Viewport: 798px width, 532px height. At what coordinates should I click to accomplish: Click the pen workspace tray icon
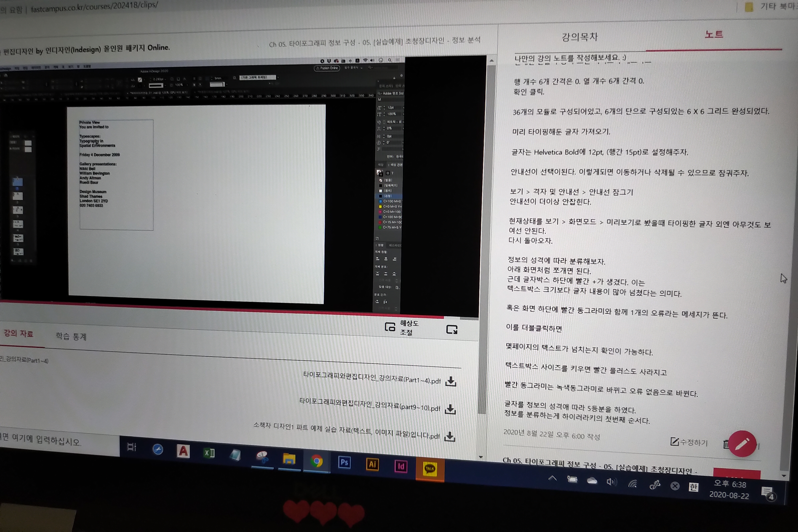[x=654, y=485]
